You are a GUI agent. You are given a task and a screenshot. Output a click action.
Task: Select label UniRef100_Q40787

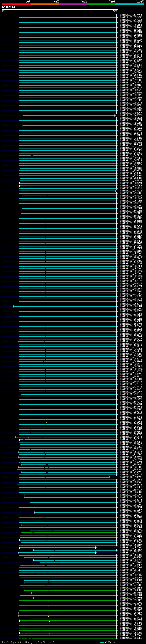click(x=131, y=60)
